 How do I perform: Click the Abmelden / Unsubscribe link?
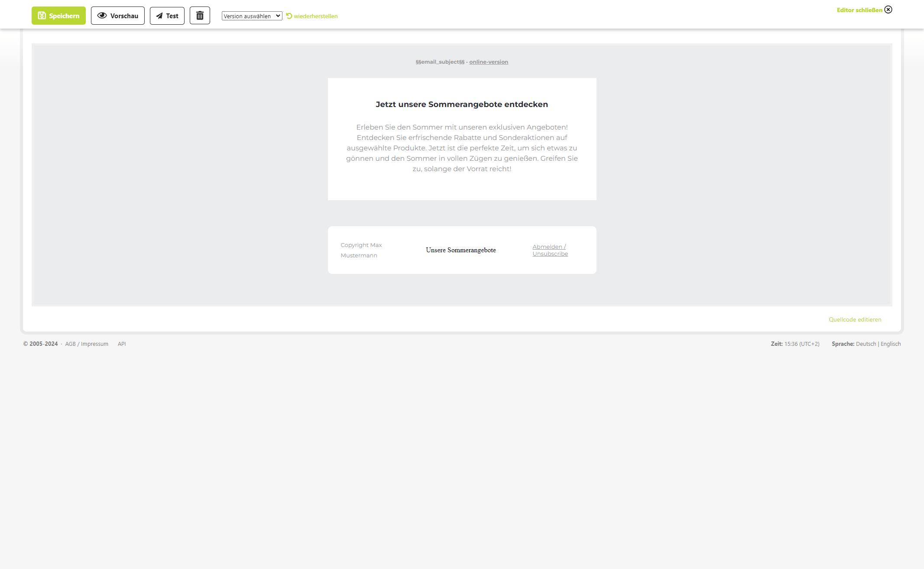coord(550,250)
